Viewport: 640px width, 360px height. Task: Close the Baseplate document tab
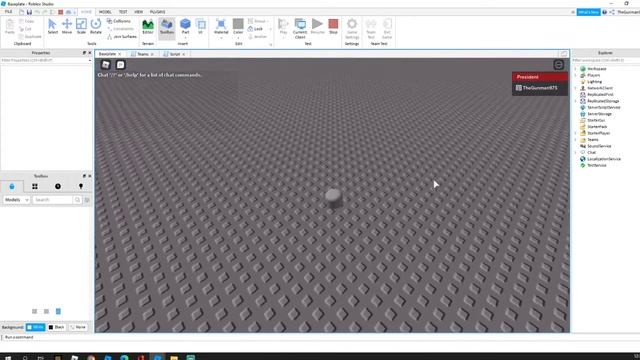coord(120,54)
